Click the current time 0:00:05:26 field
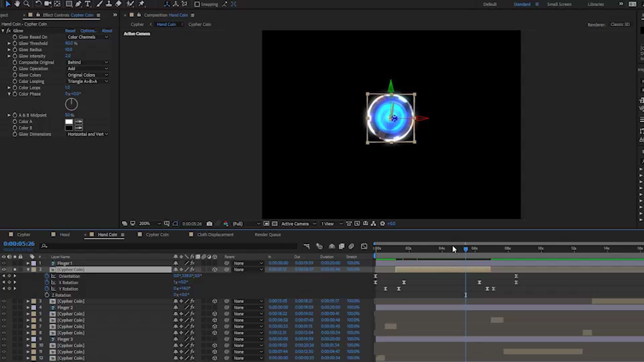Viewport: 644px width, 362px height. (19, 244)
